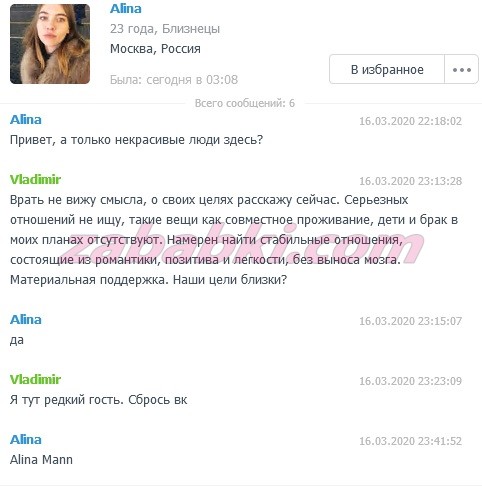Click the 'Я тут редкий гость' message
Screen dimensions: 482x494
tap(99, 400)
